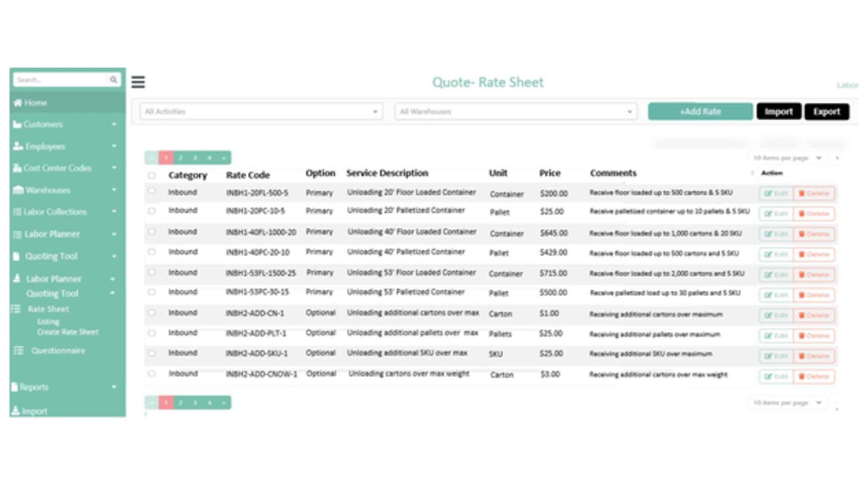Check the row for INBH1-20FL-500-5
The height and width of the screenshot is (488, 868).
(152, 191)
